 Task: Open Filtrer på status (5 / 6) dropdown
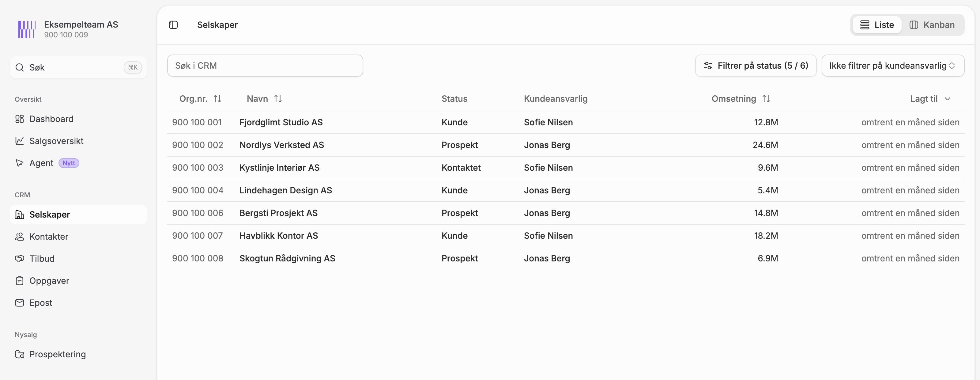pyautogui.click(x=756, y=66)
